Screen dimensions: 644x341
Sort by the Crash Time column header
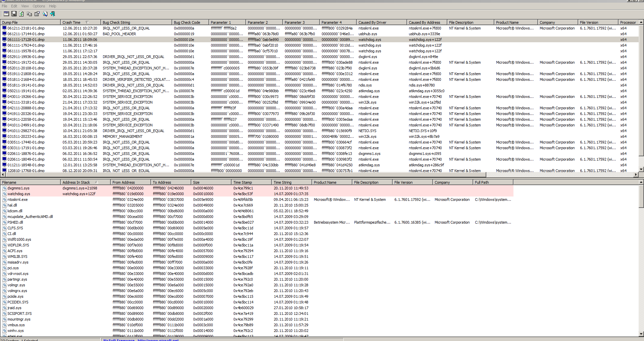81,22
